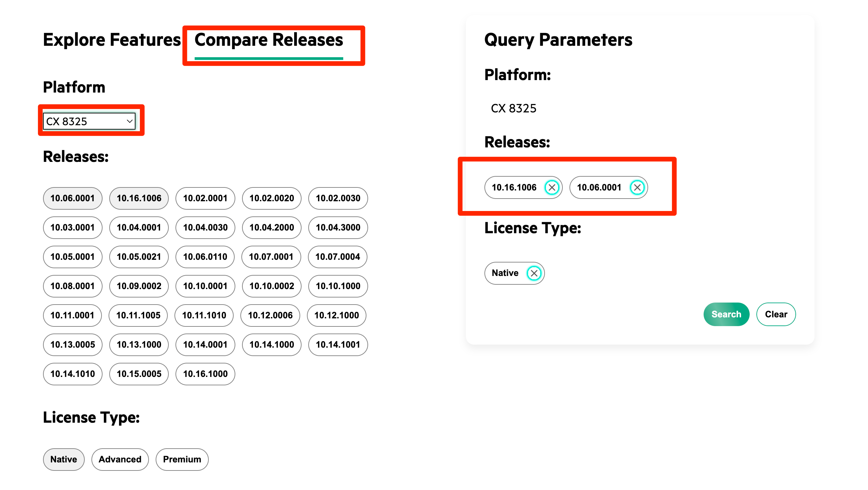
Task: Select release 10.04.2000
Action: click(272, 228)
